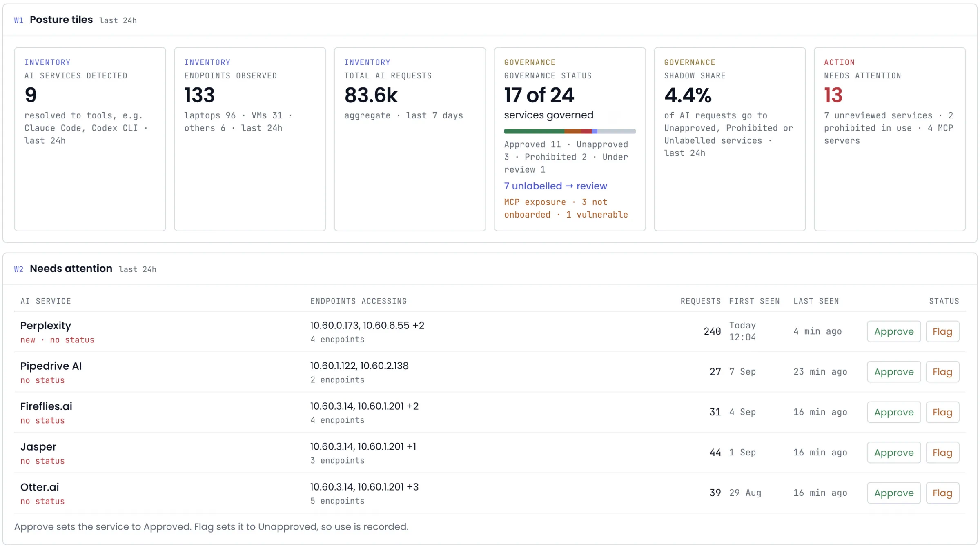This screenshot has width=980, height=546.
Task: Flag the Jasper service
Action: tap(942, 453)
